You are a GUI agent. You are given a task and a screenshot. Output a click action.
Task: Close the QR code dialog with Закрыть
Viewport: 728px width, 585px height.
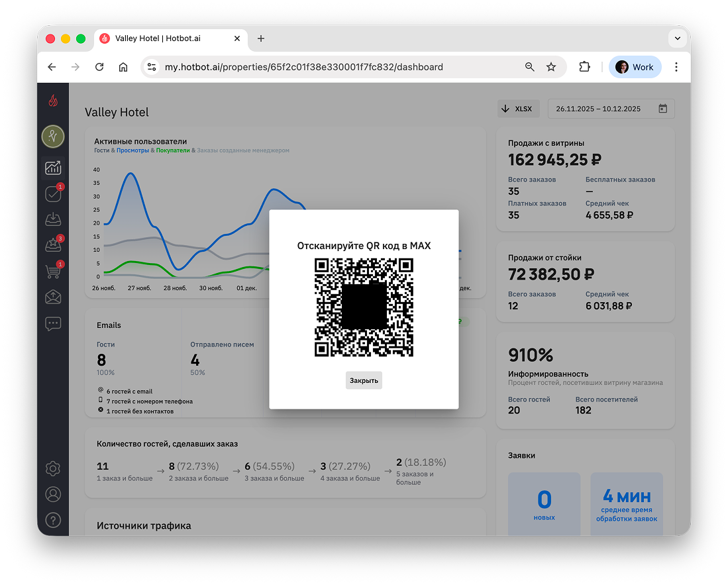364,380
